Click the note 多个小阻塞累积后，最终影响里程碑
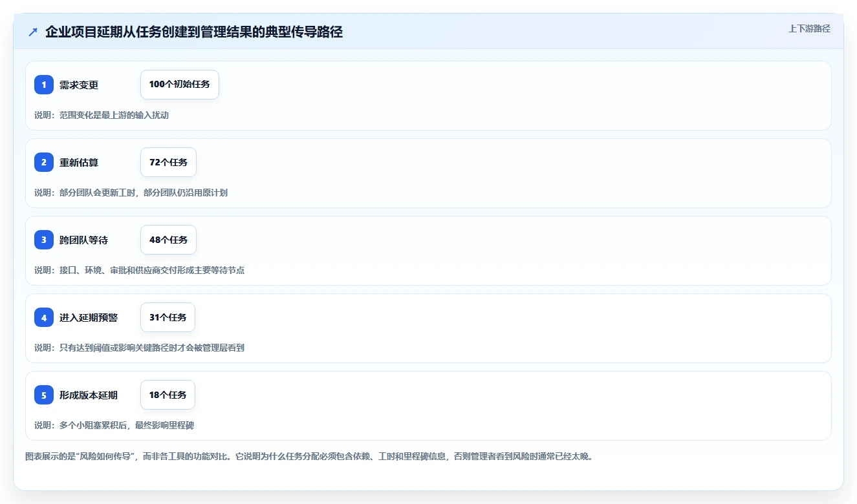 114,425
